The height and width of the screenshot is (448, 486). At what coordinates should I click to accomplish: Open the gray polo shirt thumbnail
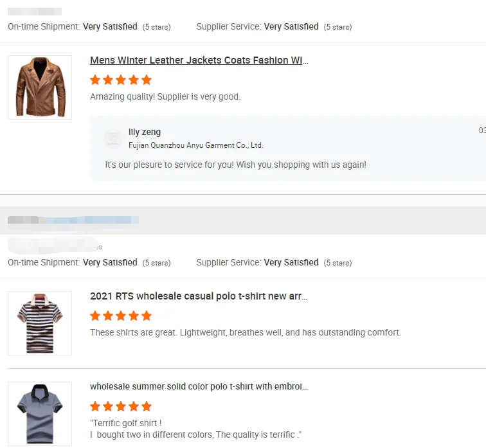40,413
